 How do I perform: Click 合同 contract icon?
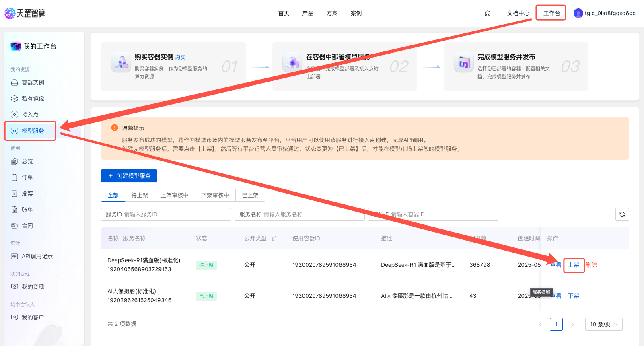coord(14,226)
